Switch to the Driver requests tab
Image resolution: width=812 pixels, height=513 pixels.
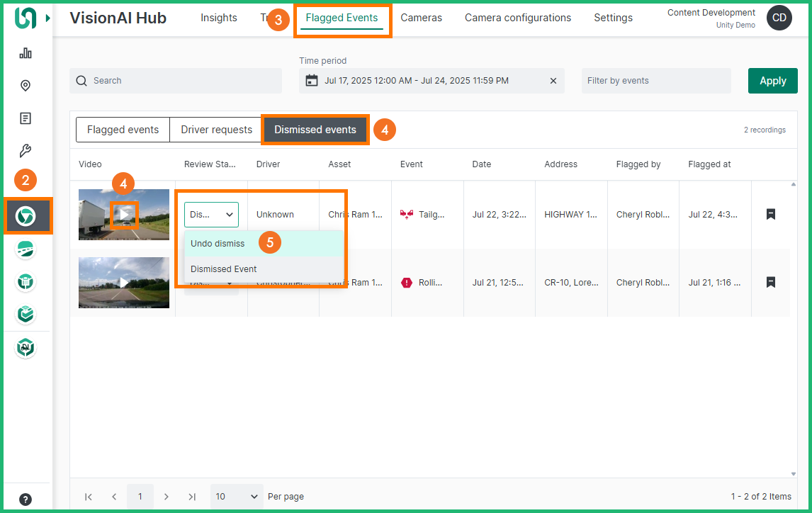click(x=216, y=130)
